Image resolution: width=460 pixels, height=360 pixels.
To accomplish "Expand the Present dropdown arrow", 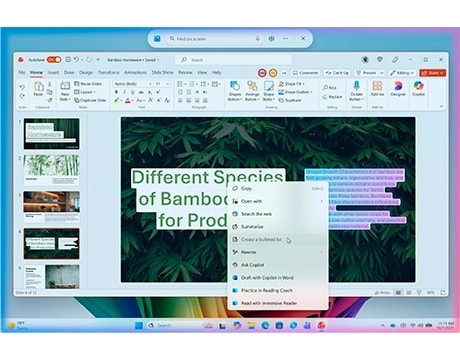I will [382, 73].
